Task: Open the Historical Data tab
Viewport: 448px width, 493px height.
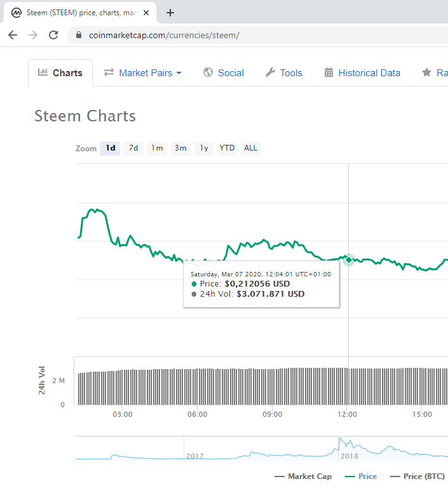Action: point(362,72)
